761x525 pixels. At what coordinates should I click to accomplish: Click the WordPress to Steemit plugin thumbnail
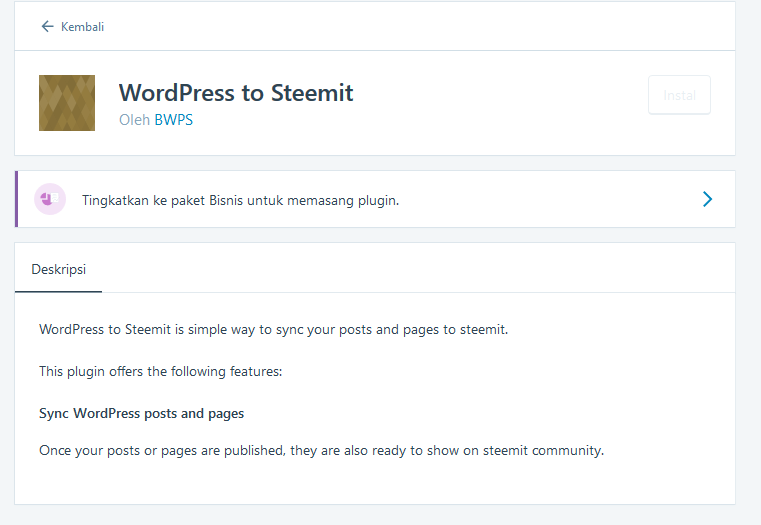click(67, 103)
